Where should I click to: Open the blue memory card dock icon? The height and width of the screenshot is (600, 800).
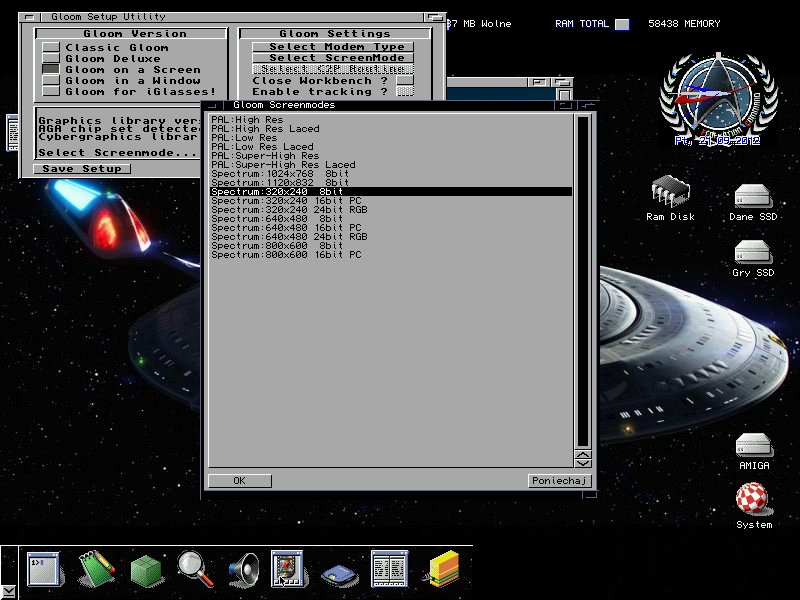[x=339, y=575]
